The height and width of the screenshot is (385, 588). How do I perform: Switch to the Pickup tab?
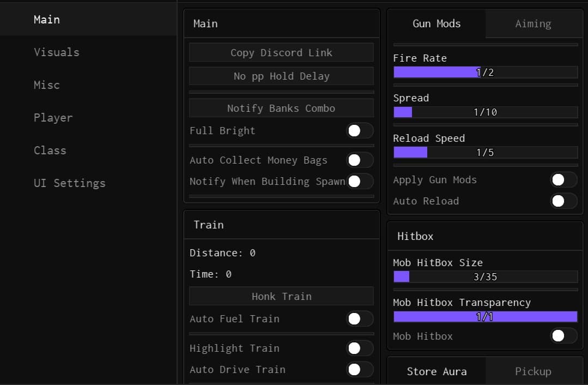(532, 371)
